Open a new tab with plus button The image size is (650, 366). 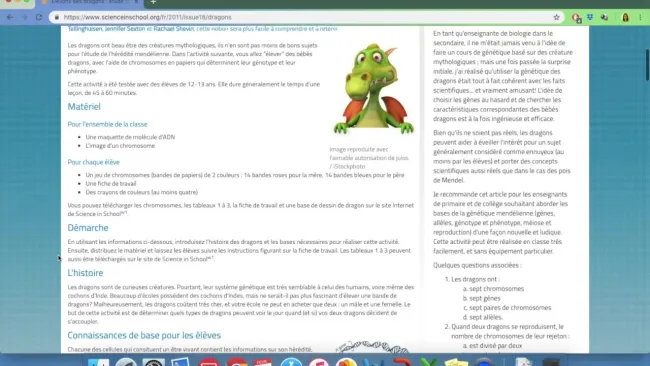[x=153, y=2]
